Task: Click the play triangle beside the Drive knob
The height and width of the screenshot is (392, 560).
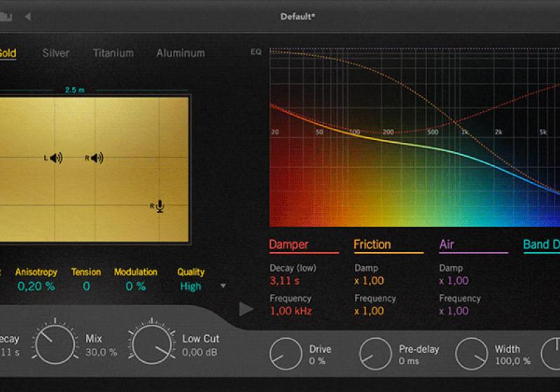Action: point(246,309)
